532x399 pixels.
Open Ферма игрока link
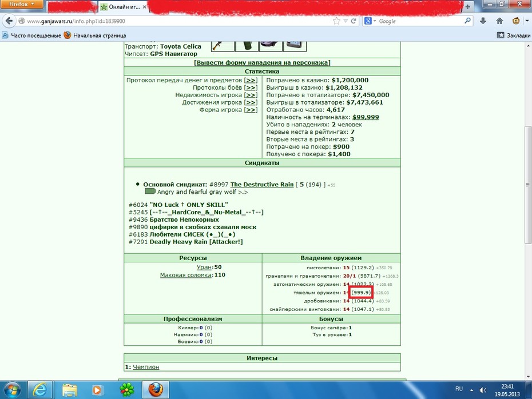tap(251, 110)
